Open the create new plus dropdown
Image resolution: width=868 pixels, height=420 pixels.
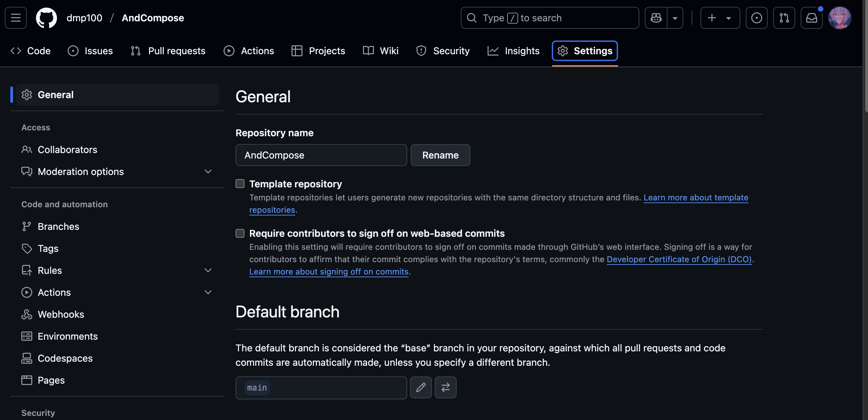(x=720, y=18)
